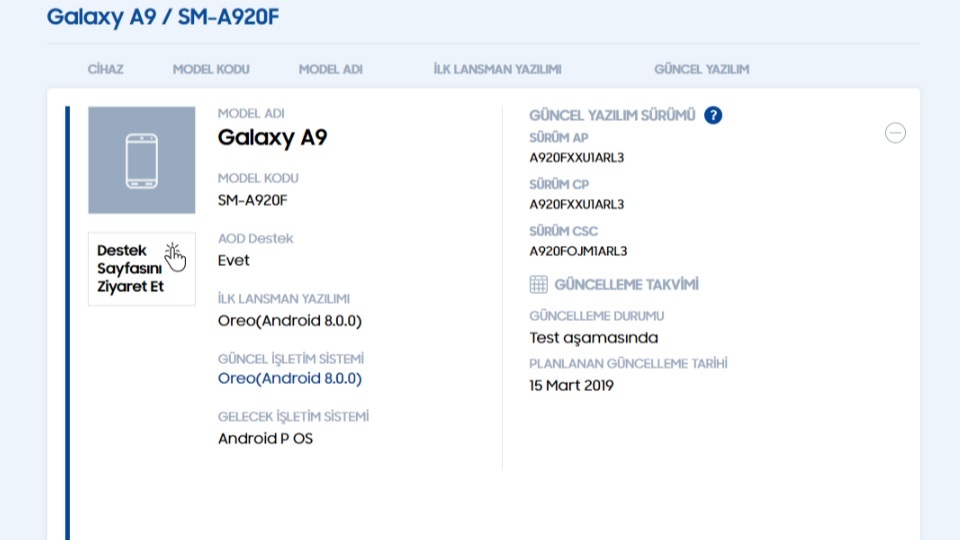Image resolution: width=960 pixels, height=540 pixels.
Task: Select the MODEL ADI column header
Action: coord(331,69)
